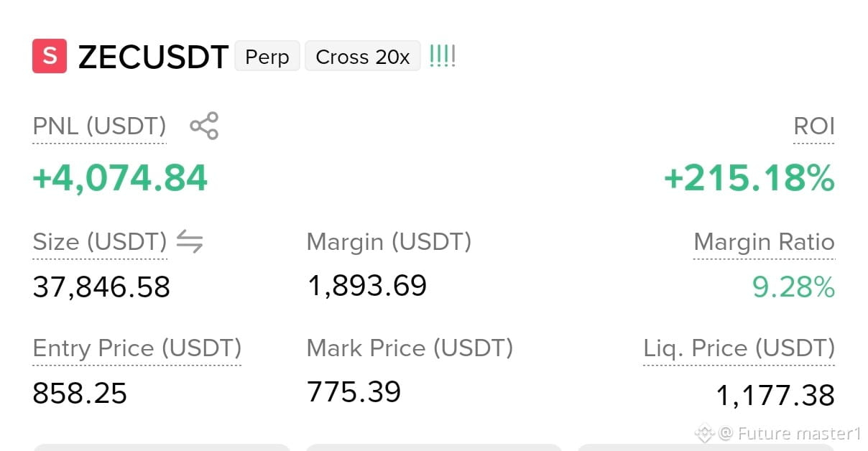Open the ZECUSDT trading pair
Screen dimensions: 868x451
(x=153, y=57)
